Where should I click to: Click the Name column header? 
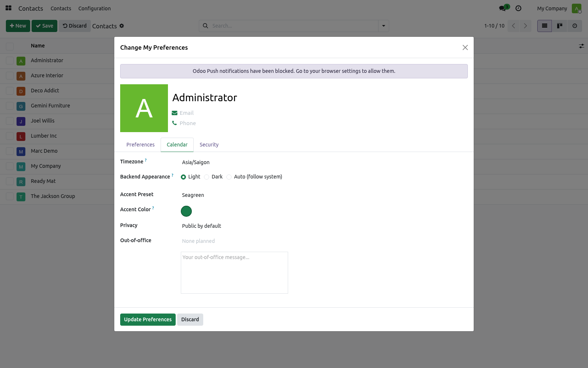pyautogui.click(x=38, y=46)
